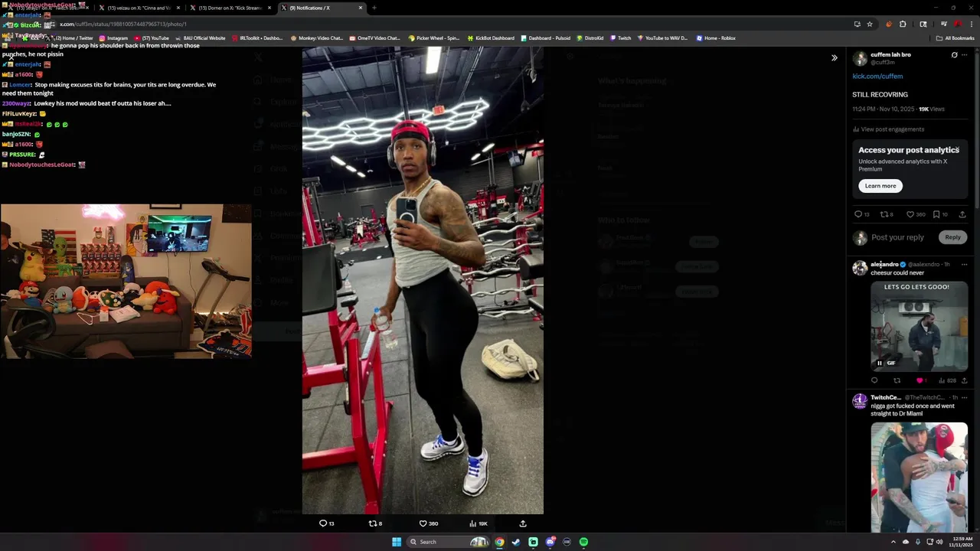The height and width of the screenshot is (551, 980).
Task: Open cuffem lah bro profile avatar
Action: pyautogui.click(x=860, y=58)
